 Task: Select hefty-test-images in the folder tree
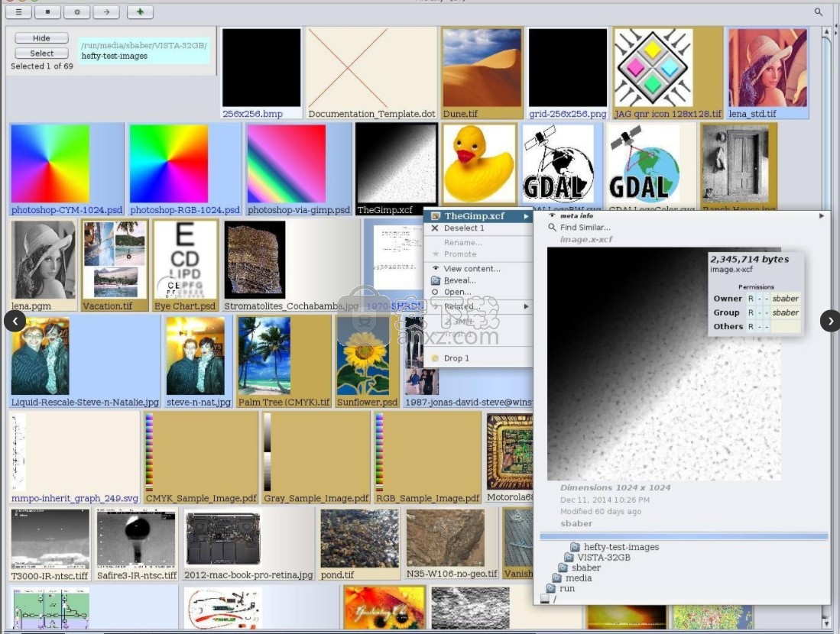click(615, 547)
